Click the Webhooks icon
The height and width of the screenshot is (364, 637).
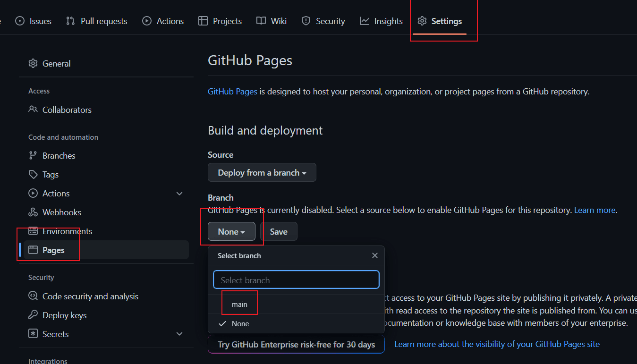tap(33, 212)
